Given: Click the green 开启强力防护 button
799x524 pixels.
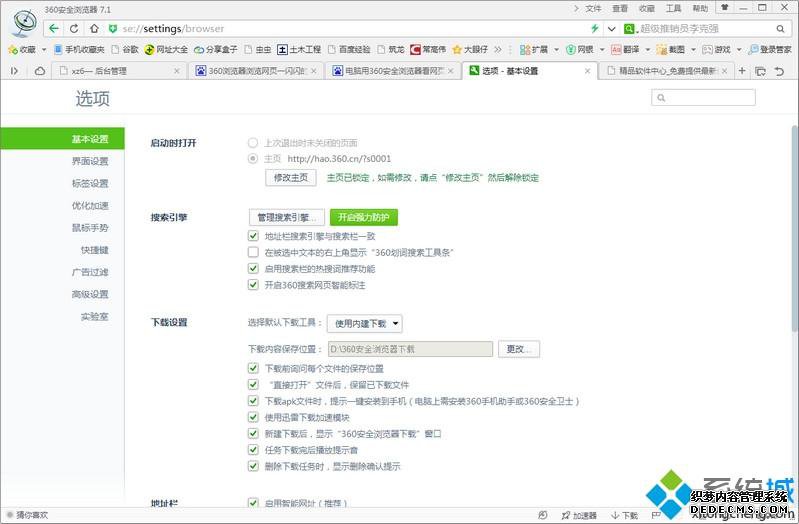Looking at the screenshot, I should coord(364,217).
